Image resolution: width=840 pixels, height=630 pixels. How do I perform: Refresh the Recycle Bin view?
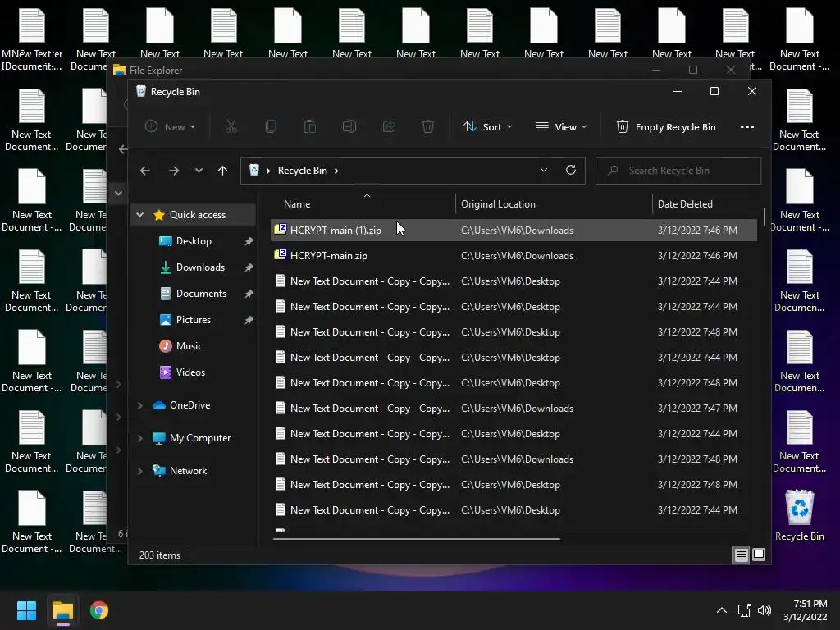point(571,171)
